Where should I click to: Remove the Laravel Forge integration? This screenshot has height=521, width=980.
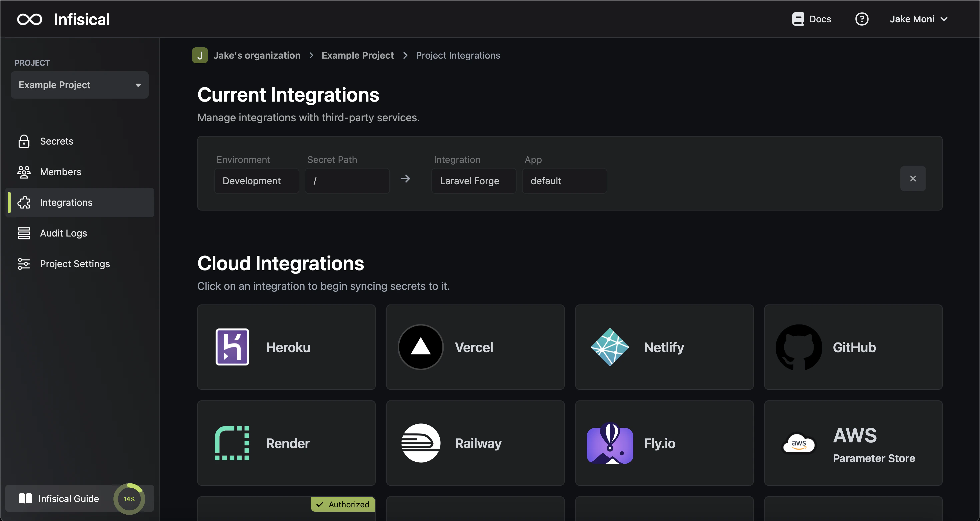coord(913,178)
